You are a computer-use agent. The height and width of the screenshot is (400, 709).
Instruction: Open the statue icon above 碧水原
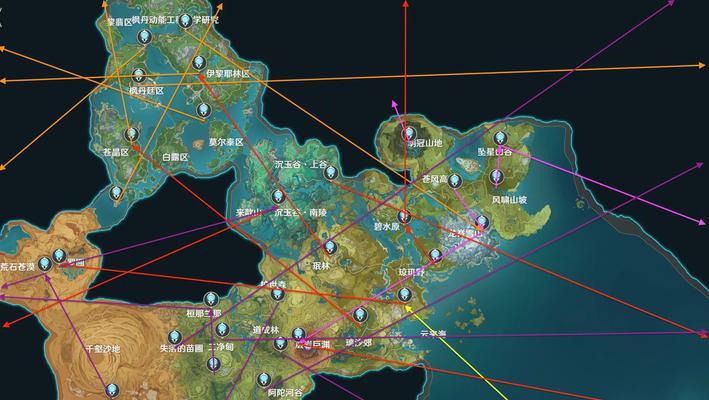(x=404, y=216)
